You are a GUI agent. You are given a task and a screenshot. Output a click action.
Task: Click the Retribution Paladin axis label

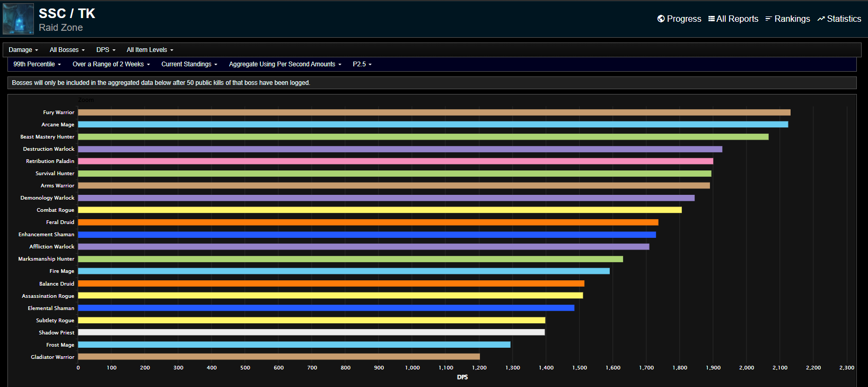[50, 161]
